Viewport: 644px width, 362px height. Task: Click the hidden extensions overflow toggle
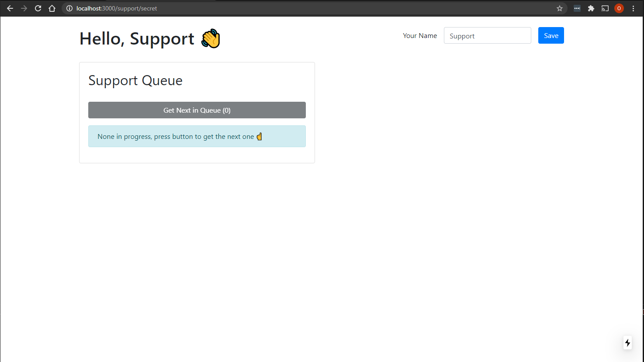577,8
